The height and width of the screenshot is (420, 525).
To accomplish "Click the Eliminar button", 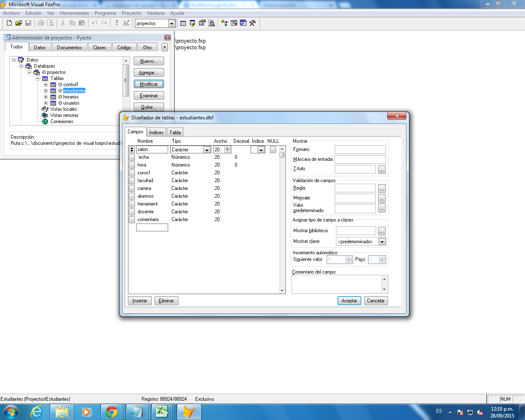I will pyautogui.click(x=166, y=301).
